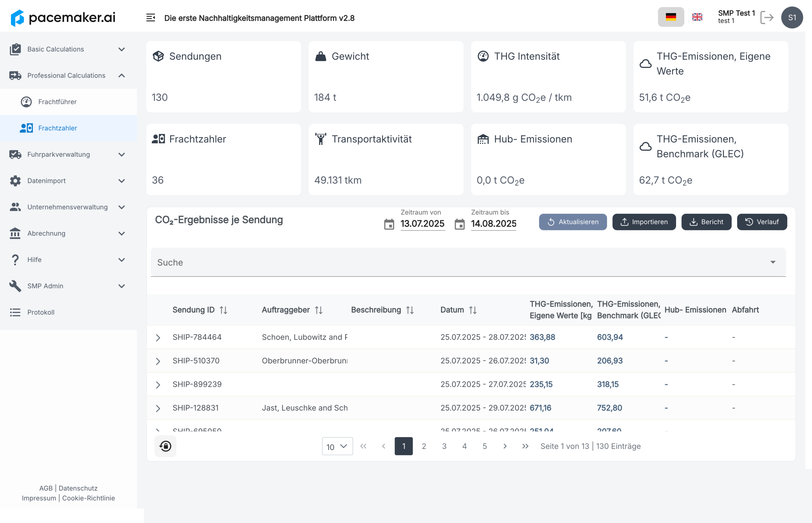Switch language to German flag
Screen dimensions: 812x523
pyautogui.click(x=671, y=17)
